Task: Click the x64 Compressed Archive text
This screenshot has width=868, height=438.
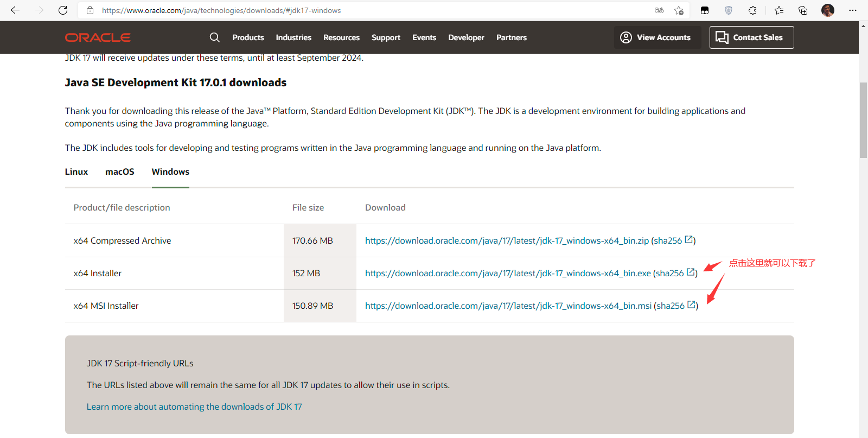Action: tap(122, 240)
